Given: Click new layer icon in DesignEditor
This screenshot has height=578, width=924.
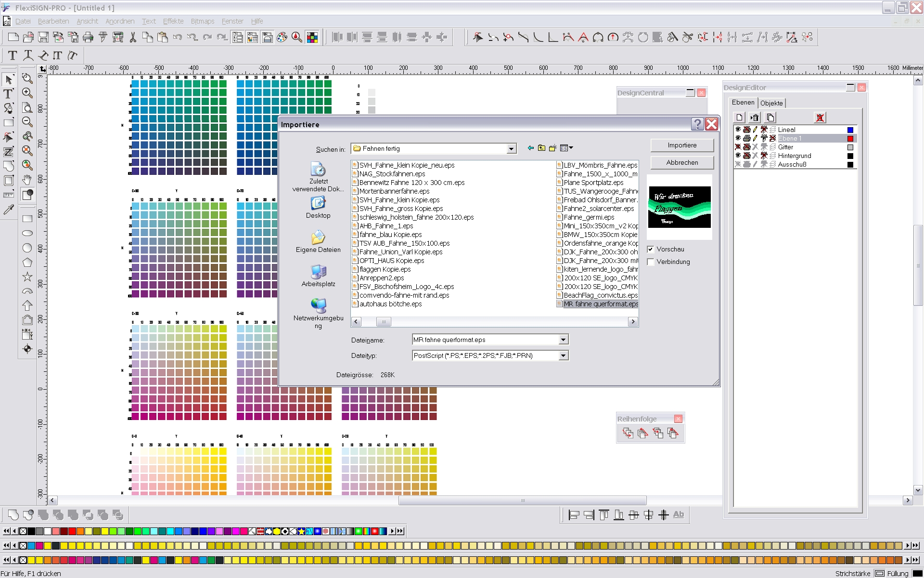Looking at the screenshot, I should (740, 118).
